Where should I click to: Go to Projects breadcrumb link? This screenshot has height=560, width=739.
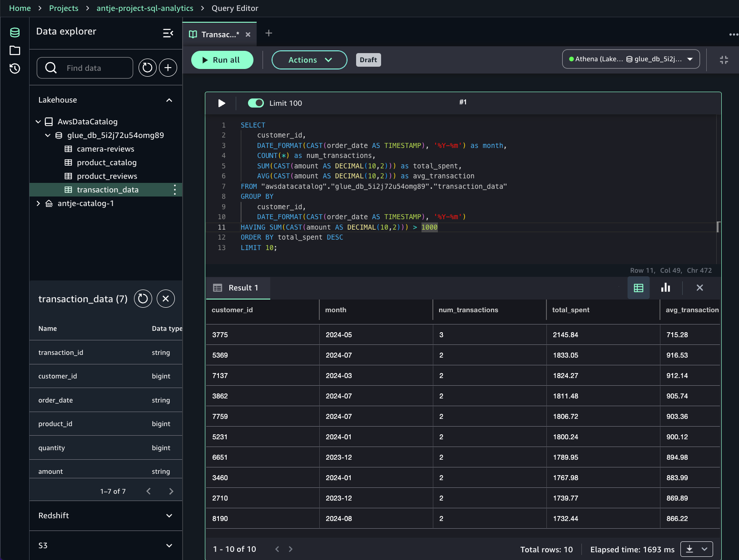coord(64,8)
